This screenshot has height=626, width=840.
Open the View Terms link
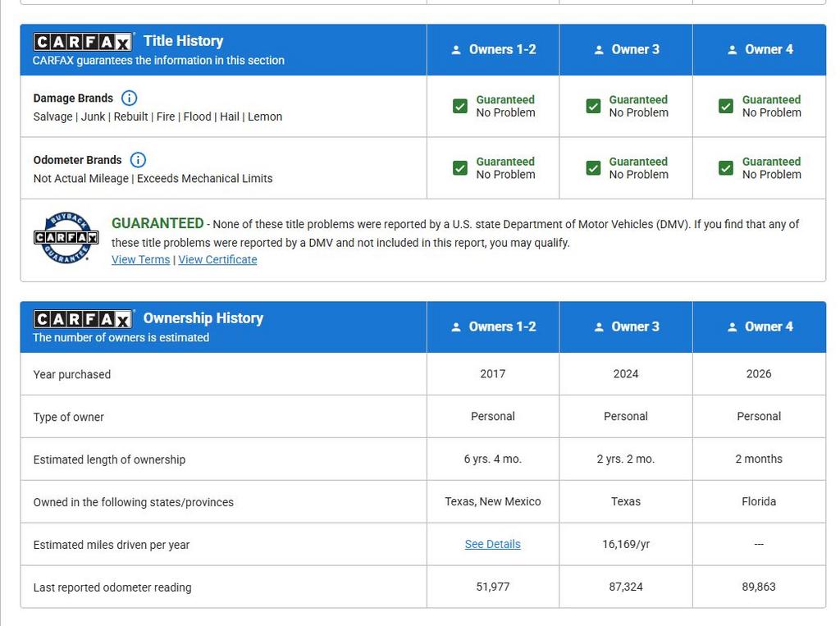tap(140, 259)
